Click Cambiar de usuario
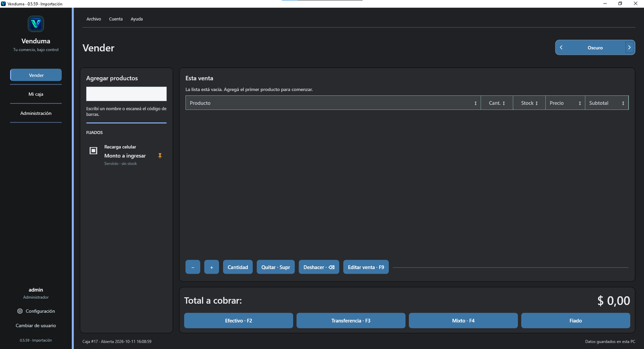The height and width of the screenshot is (349, 644). pyautogui.click(x=36, y=325)
